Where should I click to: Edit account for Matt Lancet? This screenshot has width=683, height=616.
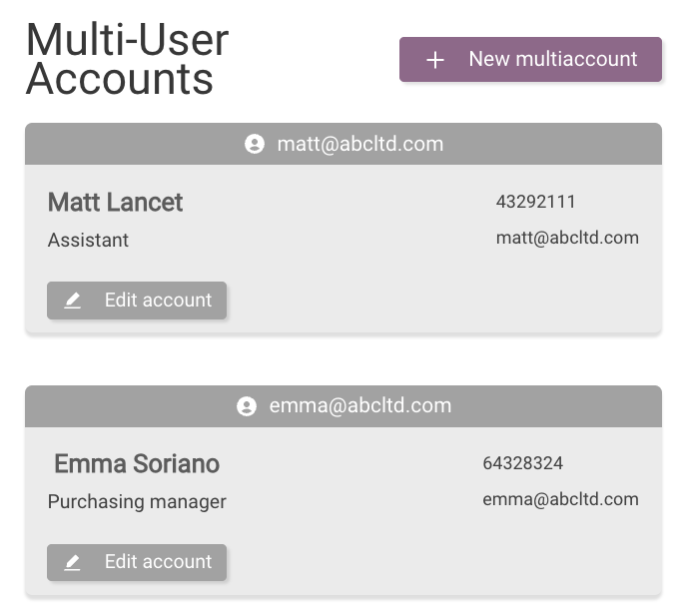(137, 301)
